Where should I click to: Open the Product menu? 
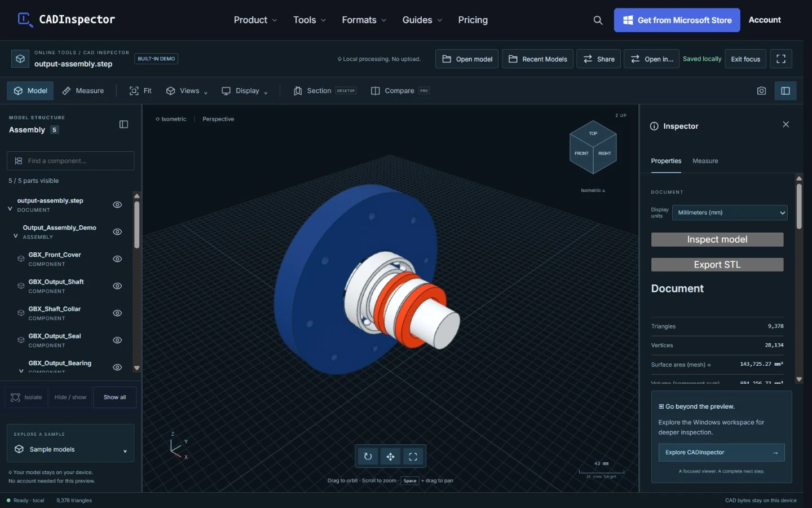click(255, 20)
